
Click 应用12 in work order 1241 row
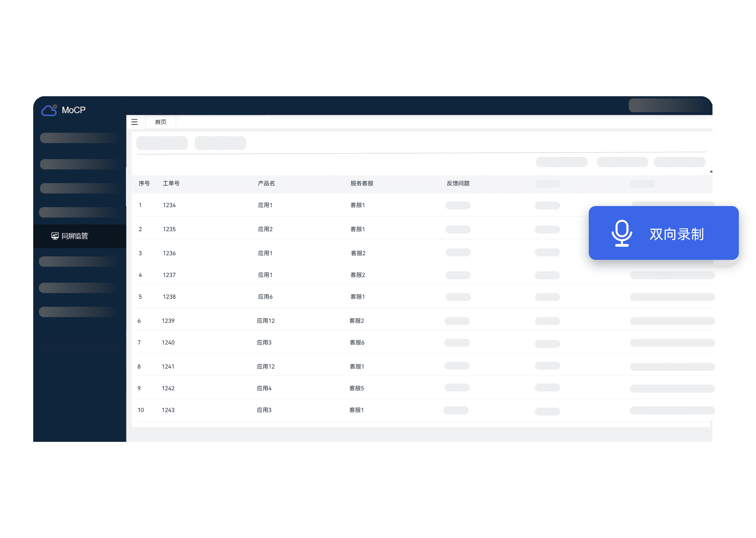pyautogui.click(x=265, y=366)
